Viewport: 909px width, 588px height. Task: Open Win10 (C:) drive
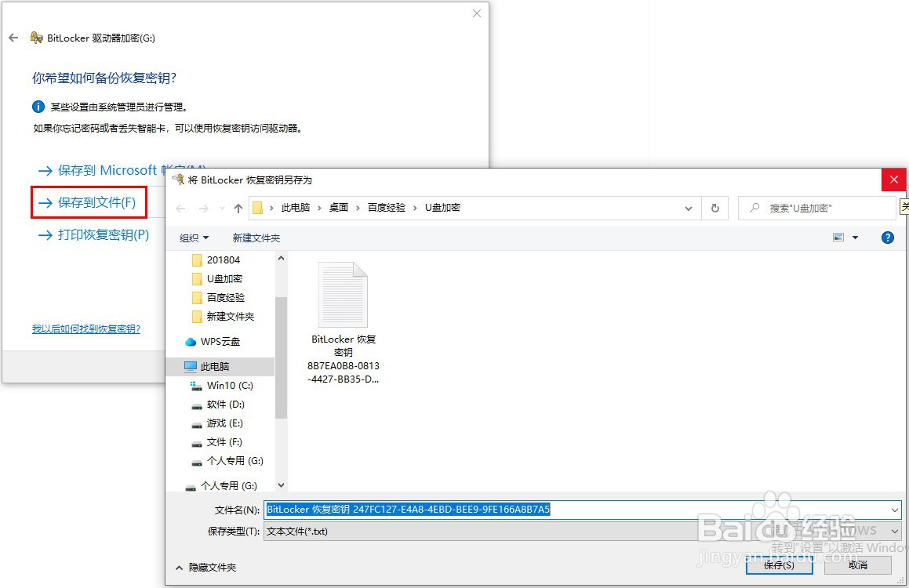click(x=224, y=385)
